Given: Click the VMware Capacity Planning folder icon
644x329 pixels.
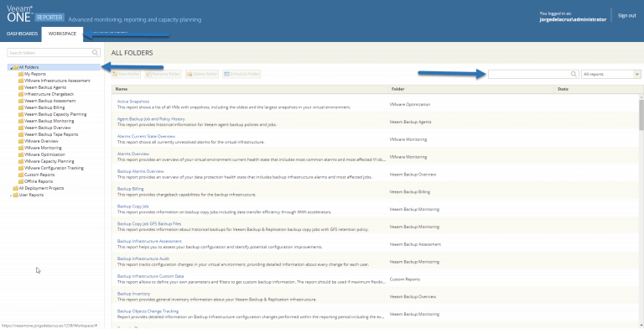Looking at the screenshot, I should tap(20, 161).
